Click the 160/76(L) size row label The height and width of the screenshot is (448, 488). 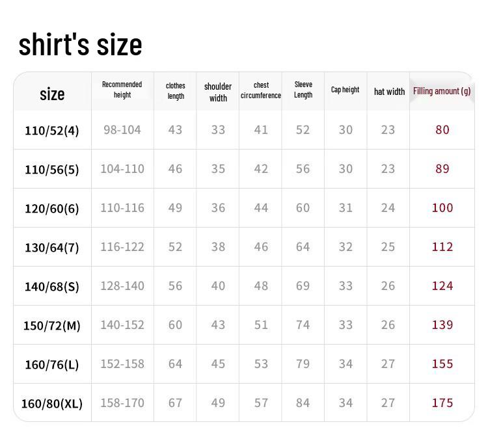(x=52, y=365)
